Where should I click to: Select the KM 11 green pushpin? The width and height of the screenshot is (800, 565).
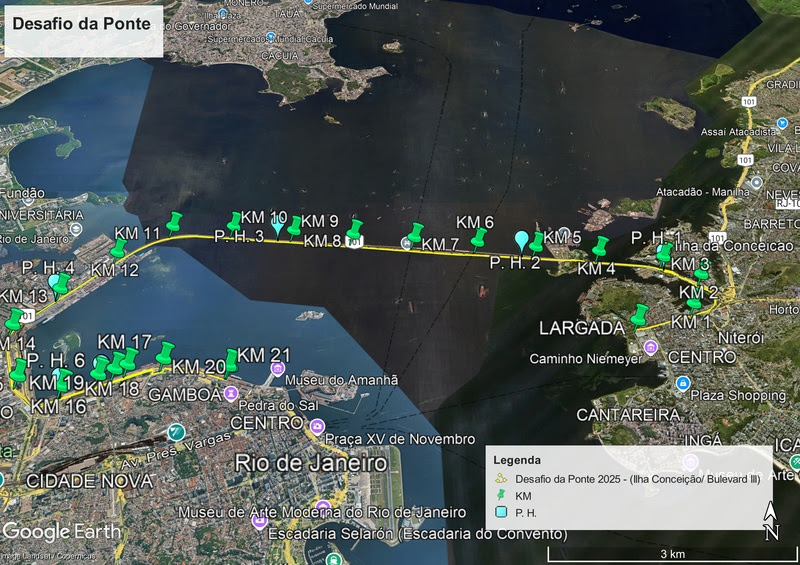174,223
